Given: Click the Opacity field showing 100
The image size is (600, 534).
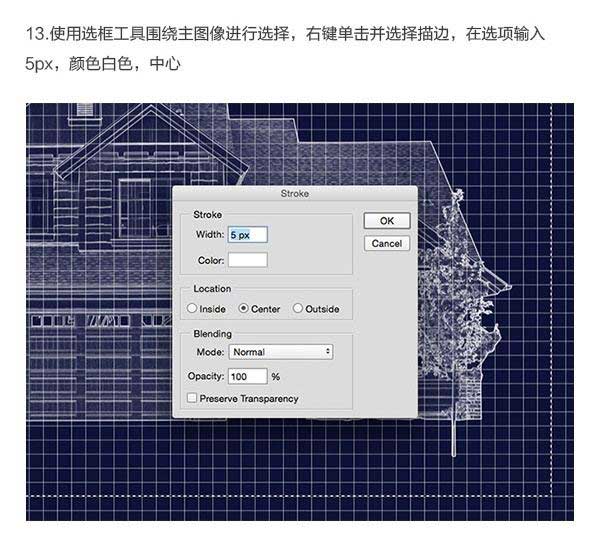Looking at the screenshot, I should click(248, 376).
